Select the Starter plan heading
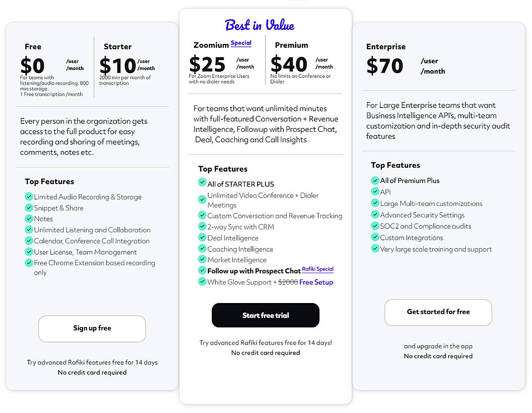 point(117,46)
